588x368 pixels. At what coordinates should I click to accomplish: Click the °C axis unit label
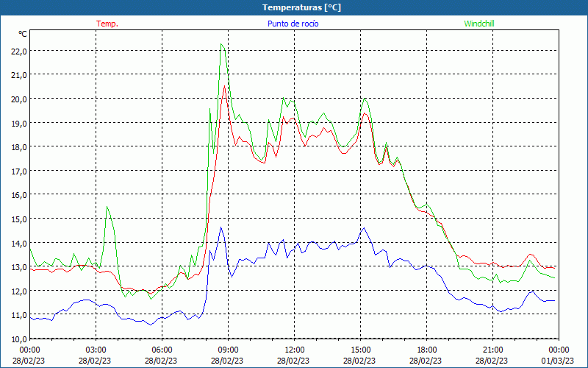pos(23,34)
